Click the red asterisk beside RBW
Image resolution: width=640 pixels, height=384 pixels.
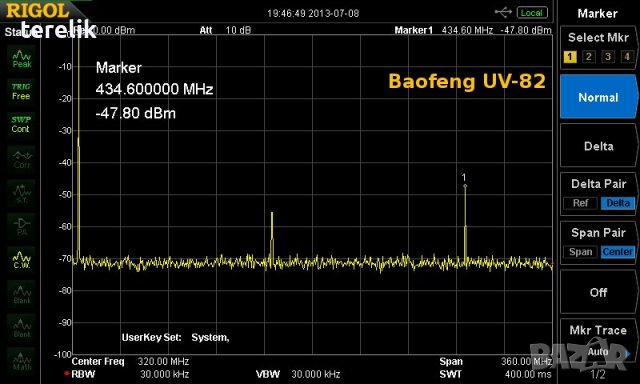tap(67, 374)
